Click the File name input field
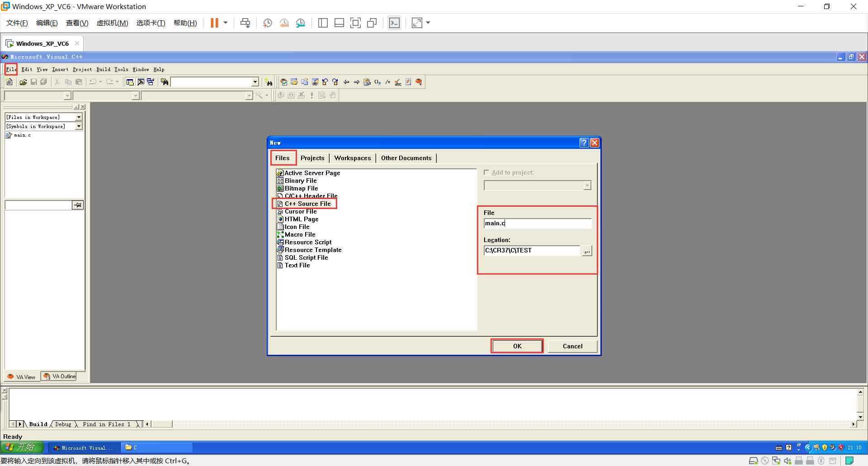868x466 pixels. pyautogui.click(x=538, y=223)
